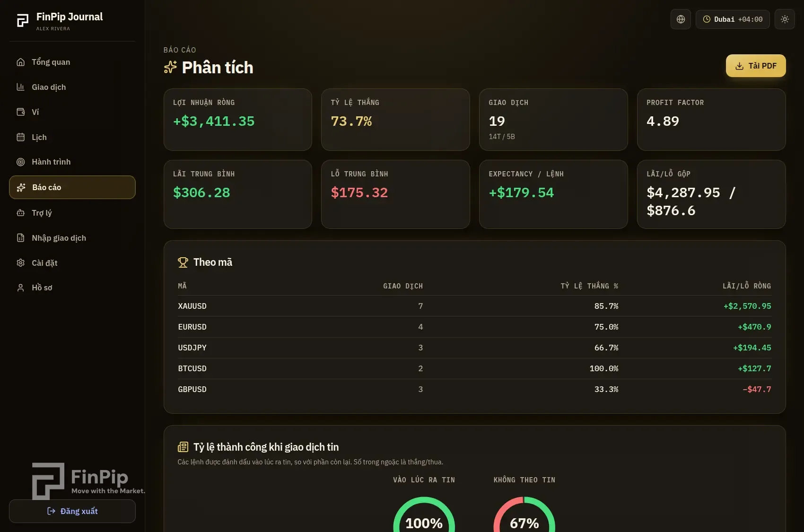Image resolution: width=804 pixels, height=532 pixels.
Task: Click the Ví wallet icon
Action: click(x=21, y=112)
